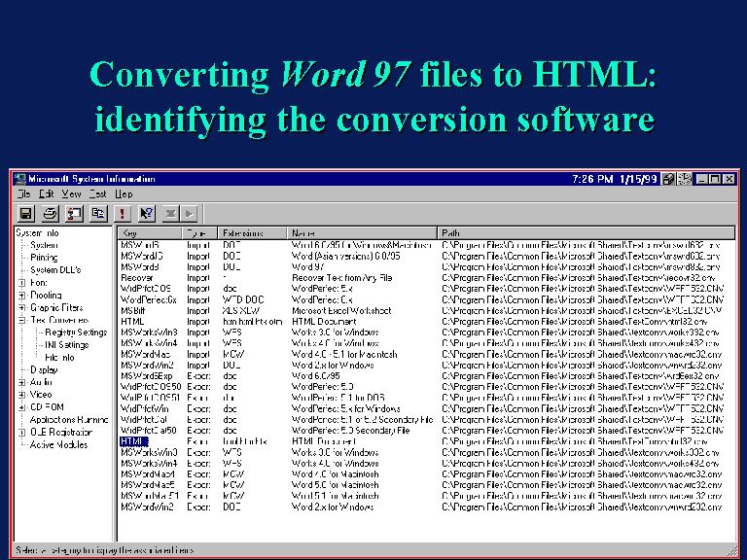Select the WrdPrfctWin key row
This screenshot has width=747, height=560.
pyautogui.click(x=144, y=408)
